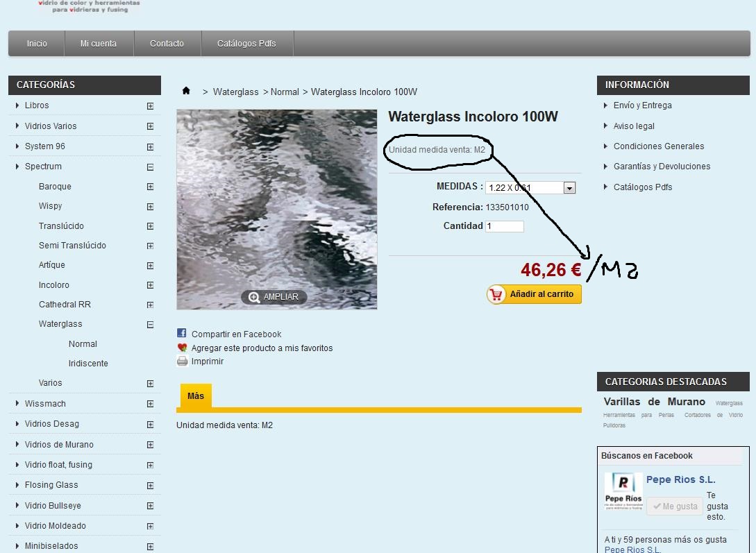Expand the System 96 plus icon
756x553 pixels.
click(151, 147)
